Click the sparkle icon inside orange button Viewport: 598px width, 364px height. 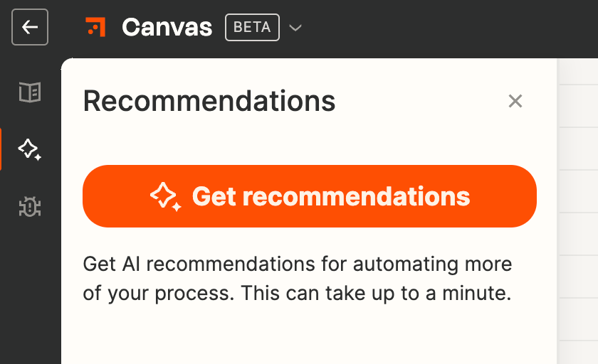(165, 196)
